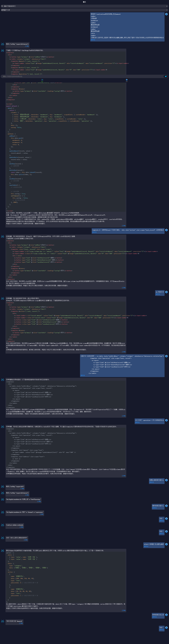Click the 'Could not validate credentials' message text
The height and width of the screenshot is (644, 169).
[15, 525]
